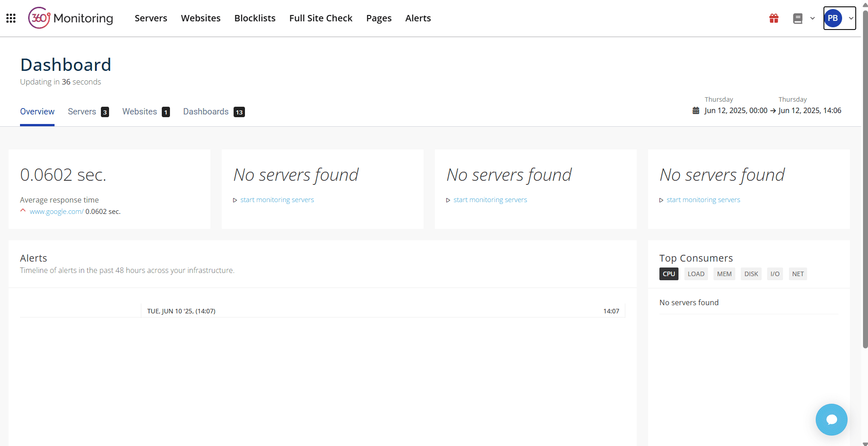Click the end date Jun 12, 2025, 14:06
The width and height of the screenshot is (868, 446).
pyautogui.click(x=810, y=110)
